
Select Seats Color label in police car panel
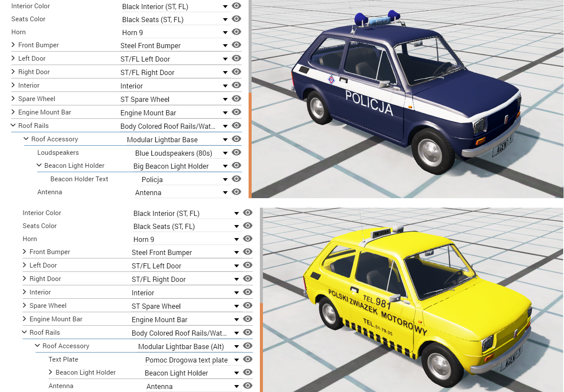click(x=28, y=19)
